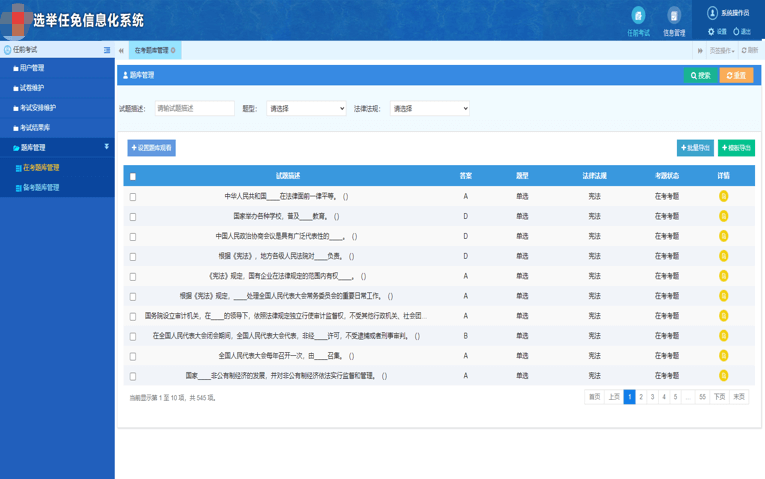This screenshot has height=479, width=765.
Task: Click the 首页 first page button
Action: click(x=594, y=397)
